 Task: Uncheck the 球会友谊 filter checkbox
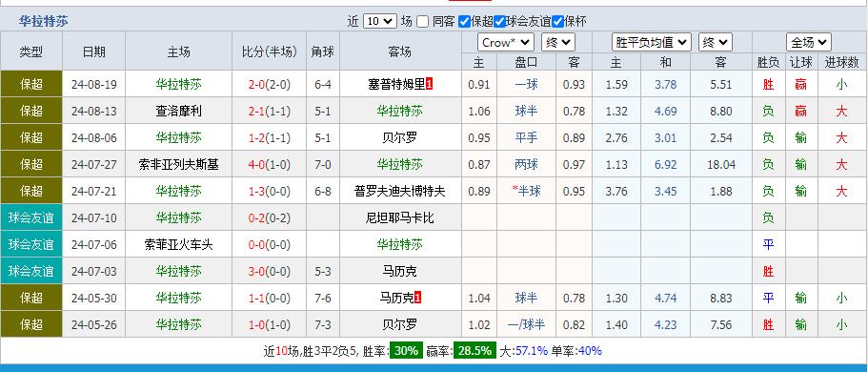[500, 22]
